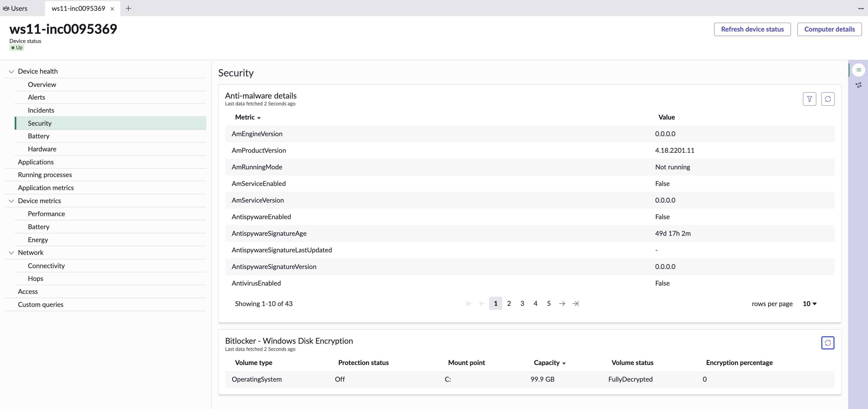The height and width of the screenshot is (409, 868).
Task: Sort by Metric column header
Action: click(x=248, y=117)
